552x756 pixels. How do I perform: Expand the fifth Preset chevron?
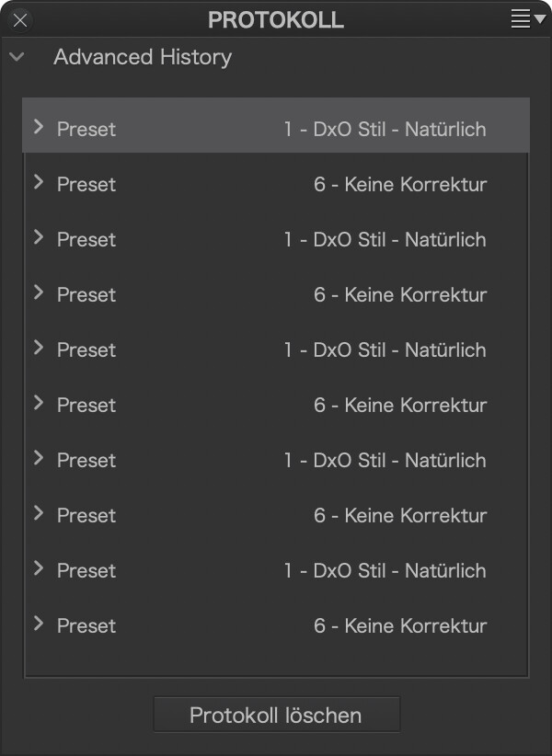tap(39, 348)
